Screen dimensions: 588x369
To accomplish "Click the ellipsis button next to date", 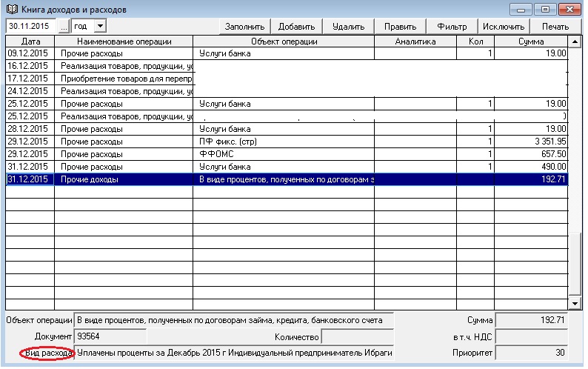I will tap(64, 26).
